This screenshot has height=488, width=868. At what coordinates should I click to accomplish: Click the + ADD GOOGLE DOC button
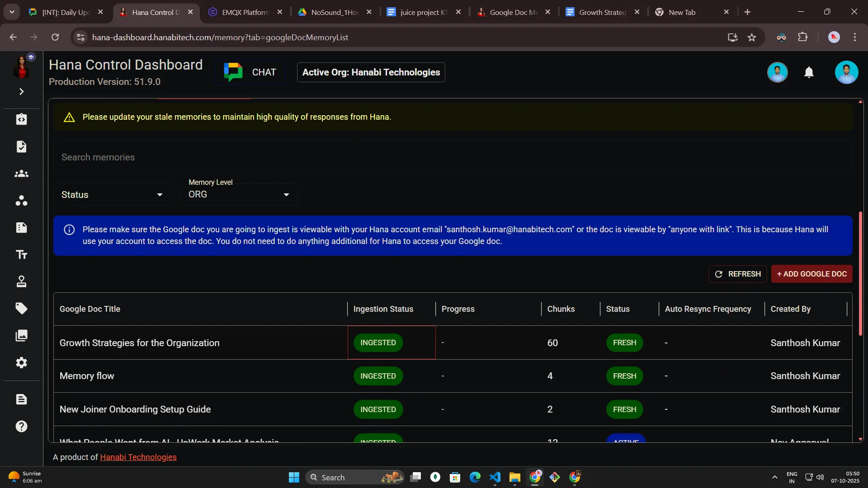[x=811, y=274]
